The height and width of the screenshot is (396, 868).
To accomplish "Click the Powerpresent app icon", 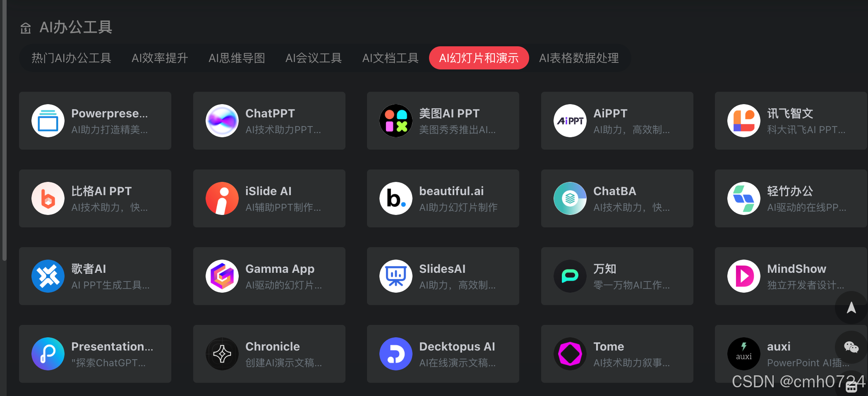I will [48, 121].
